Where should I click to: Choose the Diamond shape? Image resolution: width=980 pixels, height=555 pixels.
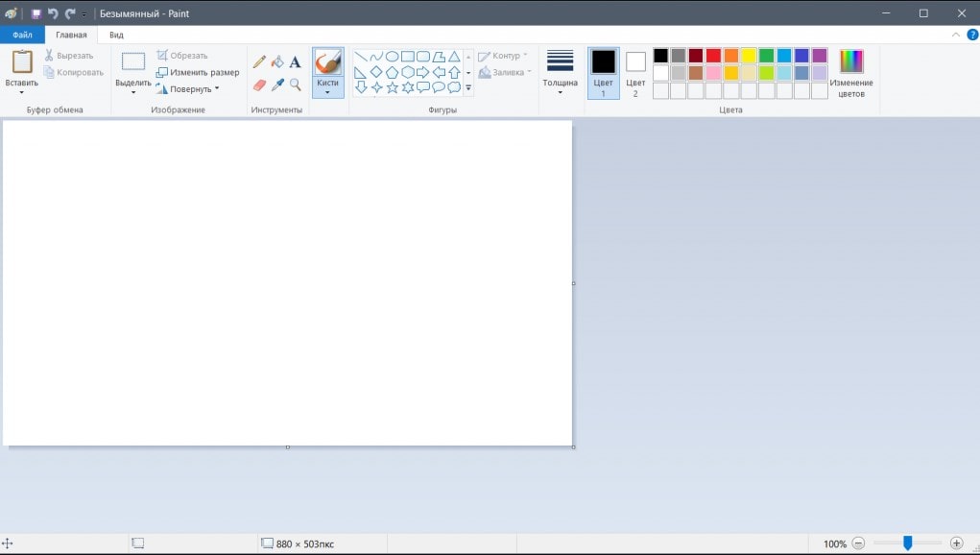tap(376, 72)
